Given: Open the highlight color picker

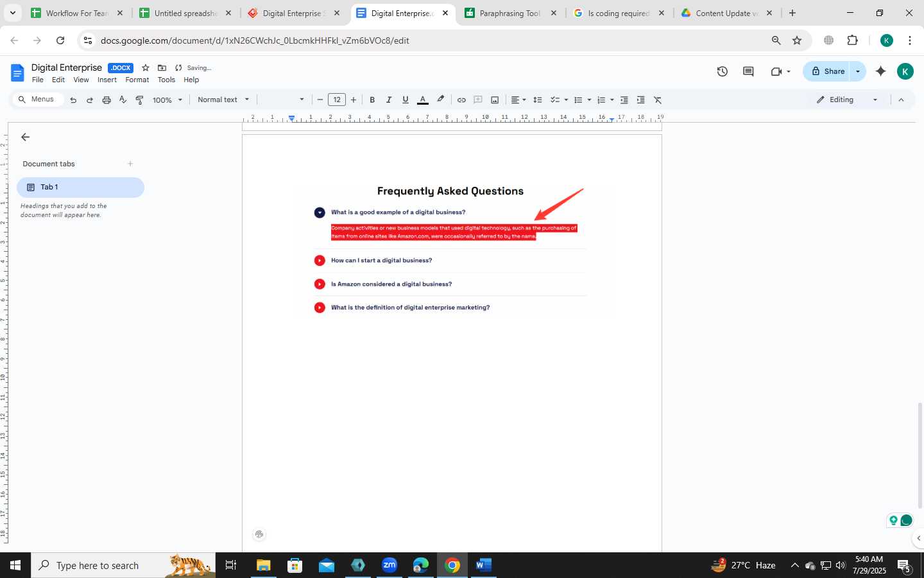Looking at the screenshot, I should [x=440, y=100].
